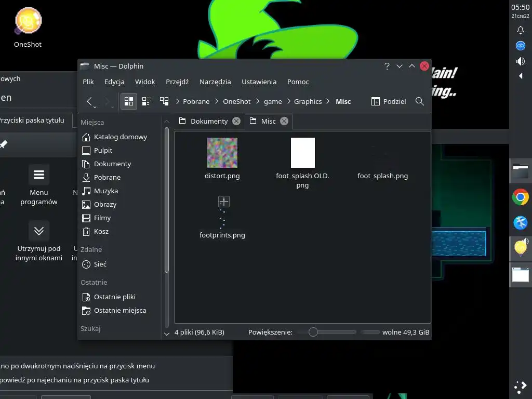
Task: Click Menu programów button in settings window
Action: (38, 185)
